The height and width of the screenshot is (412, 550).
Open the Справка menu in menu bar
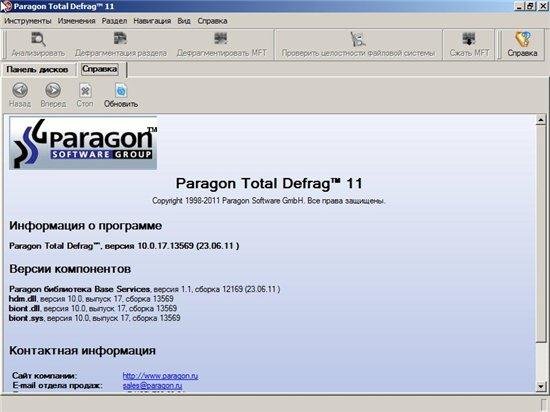click(212, 21)
